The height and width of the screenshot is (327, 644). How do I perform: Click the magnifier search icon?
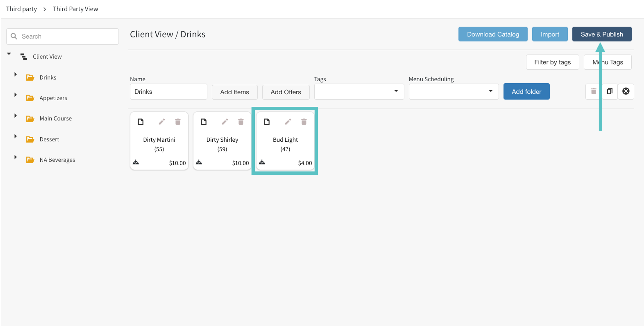(14, 36)
